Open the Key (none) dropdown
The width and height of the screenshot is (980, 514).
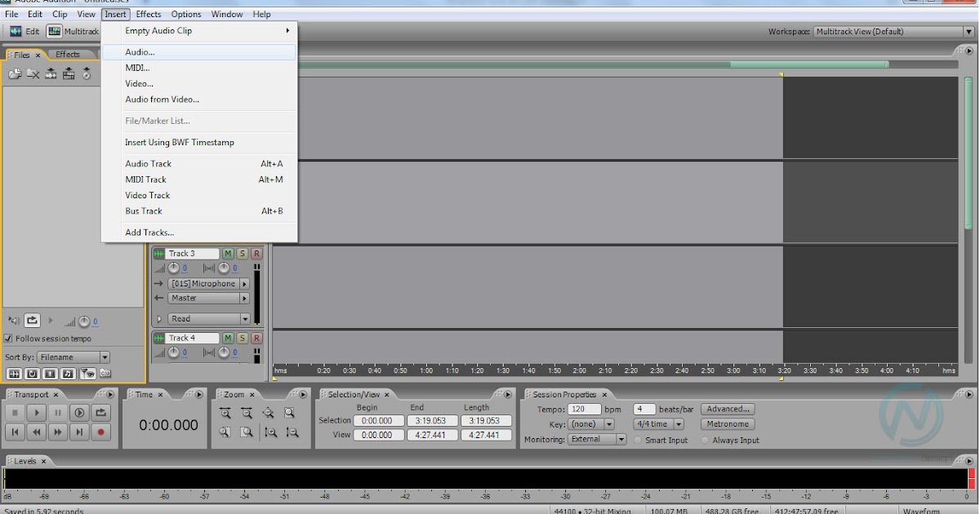(x=593, y=424)
